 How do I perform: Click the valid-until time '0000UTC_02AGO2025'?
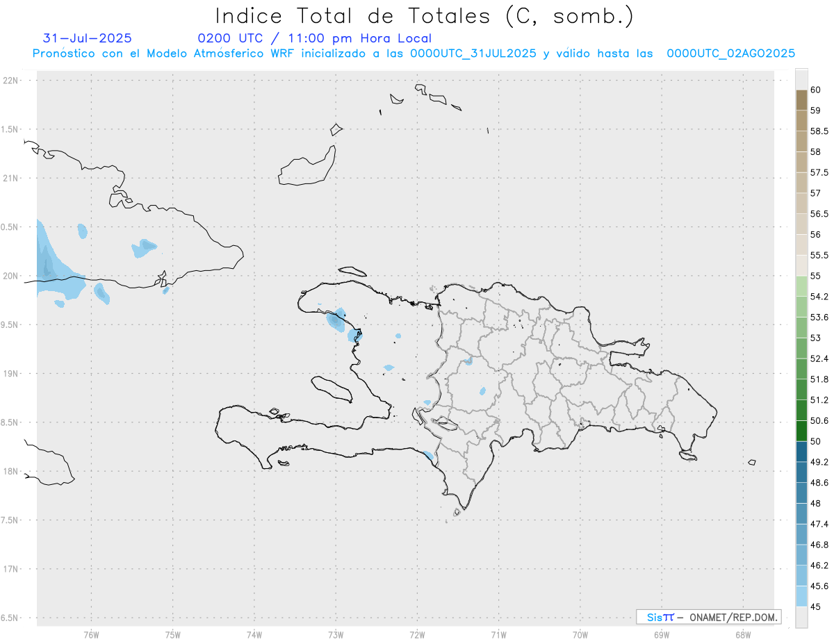[x=731, y=53]
